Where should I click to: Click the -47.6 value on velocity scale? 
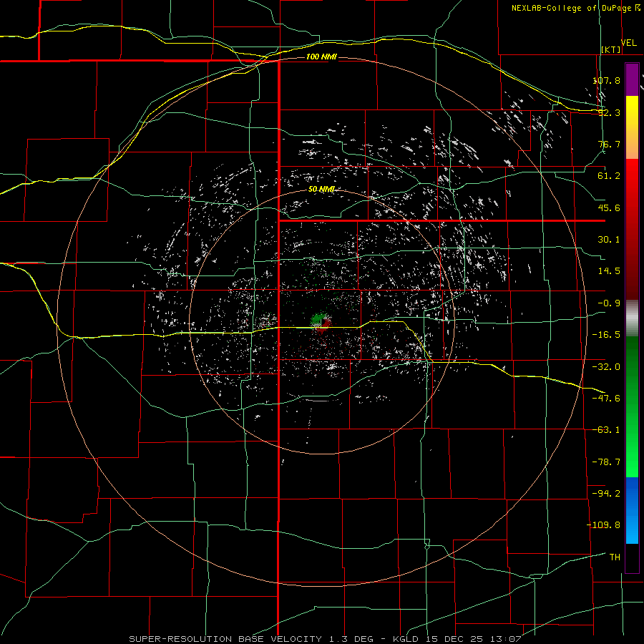click(x=607, y=399)
